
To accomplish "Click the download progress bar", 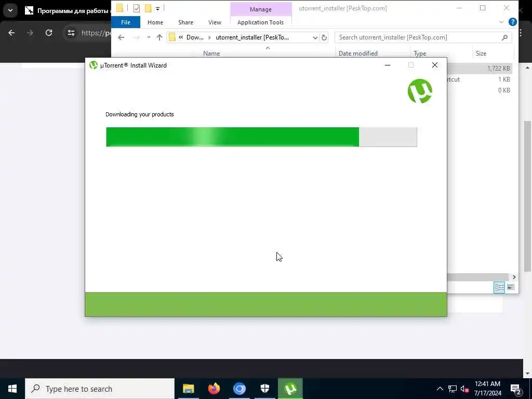I will click(x=261, y=137).
